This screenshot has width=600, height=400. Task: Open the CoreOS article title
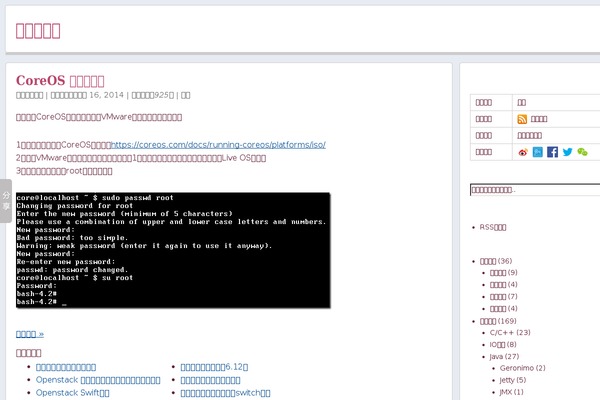[x=60, y=81]
